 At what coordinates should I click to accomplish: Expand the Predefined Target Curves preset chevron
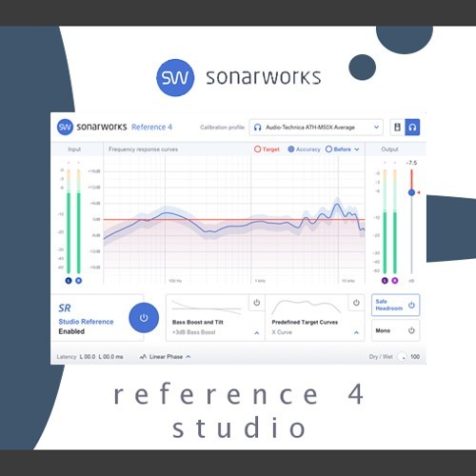pyautogui.click(x=356, y=332)
